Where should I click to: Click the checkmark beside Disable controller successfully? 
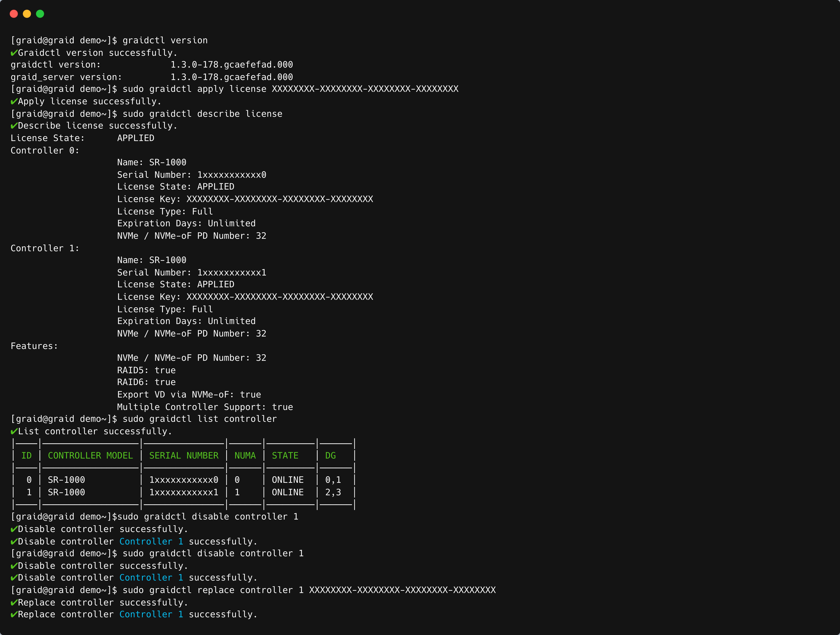point(13,529)
